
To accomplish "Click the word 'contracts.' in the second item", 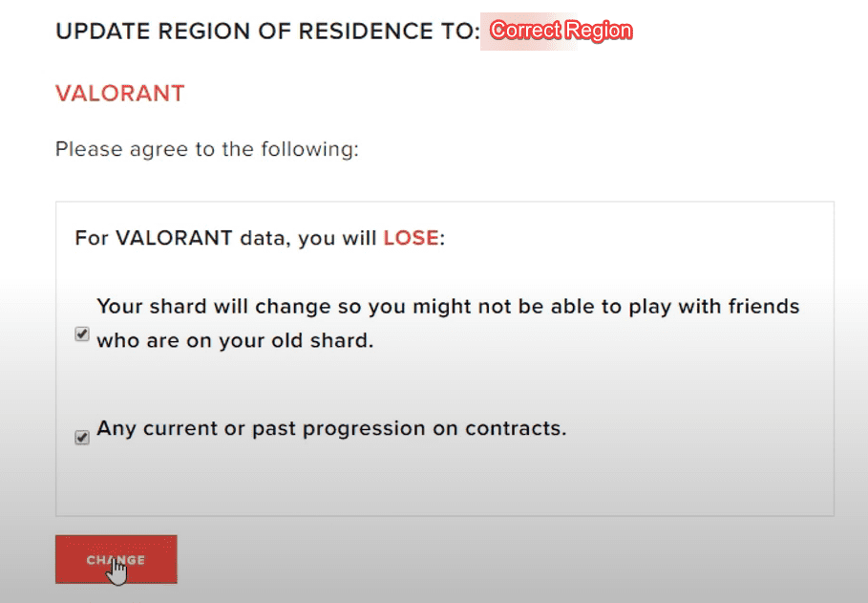I will 515,428.
